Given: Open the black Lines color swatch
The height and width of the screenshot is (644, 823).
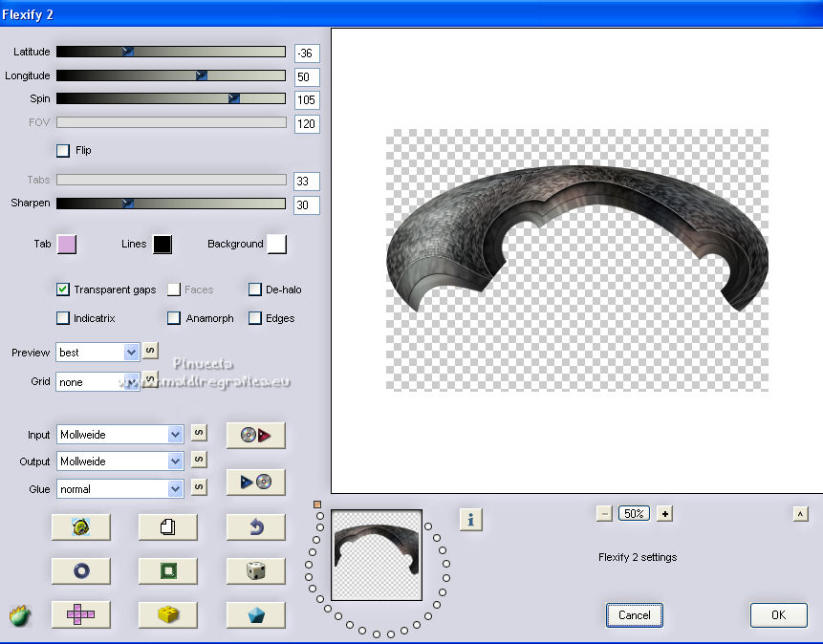Looking at the screenshot, I should 162,244.
